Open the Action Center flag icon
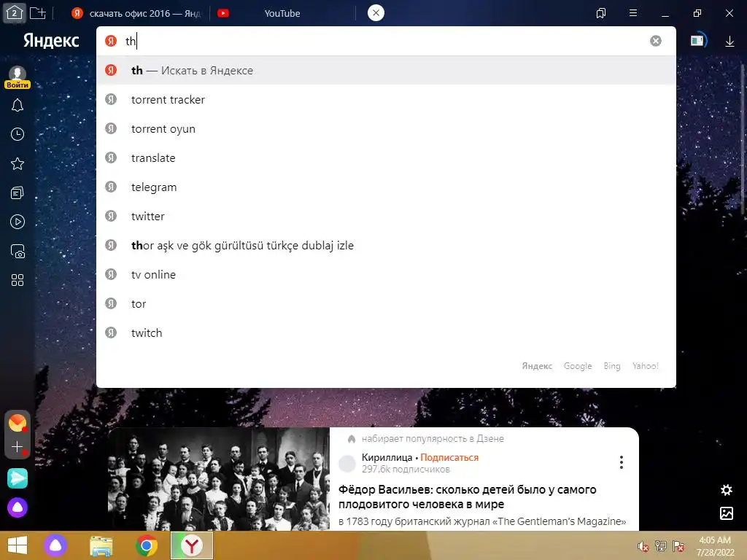 pyautogui.click(x=678, y=546)
